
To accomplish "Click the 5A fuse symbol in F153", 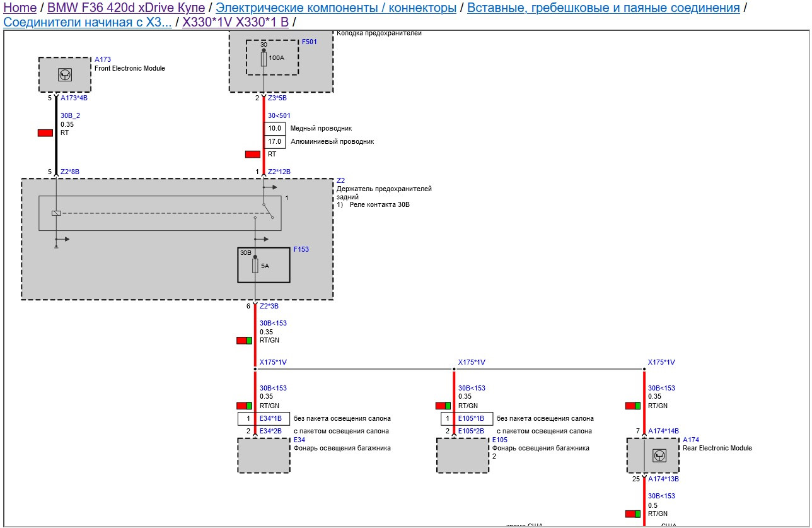I will coord(255,266).
